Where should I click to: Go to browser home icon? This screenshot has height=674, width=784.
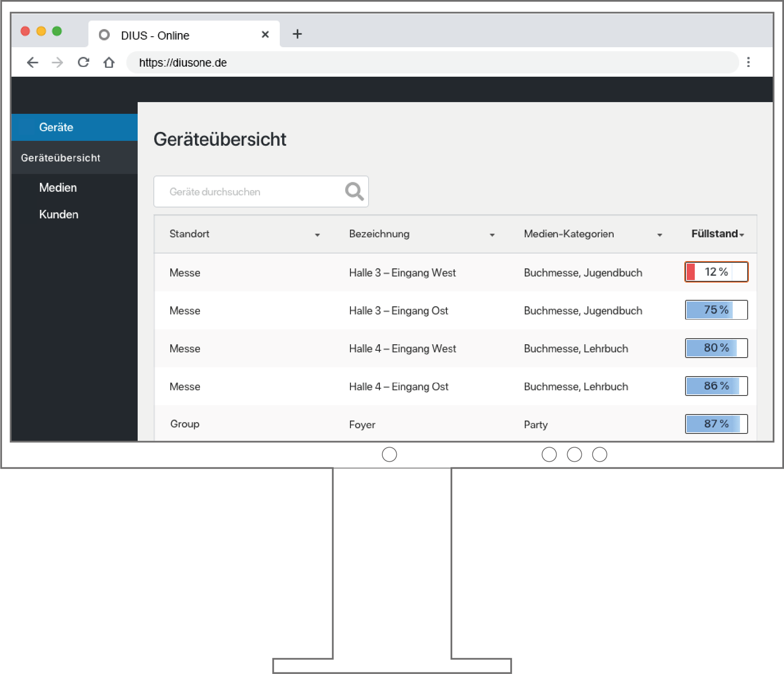pos(109,63)
